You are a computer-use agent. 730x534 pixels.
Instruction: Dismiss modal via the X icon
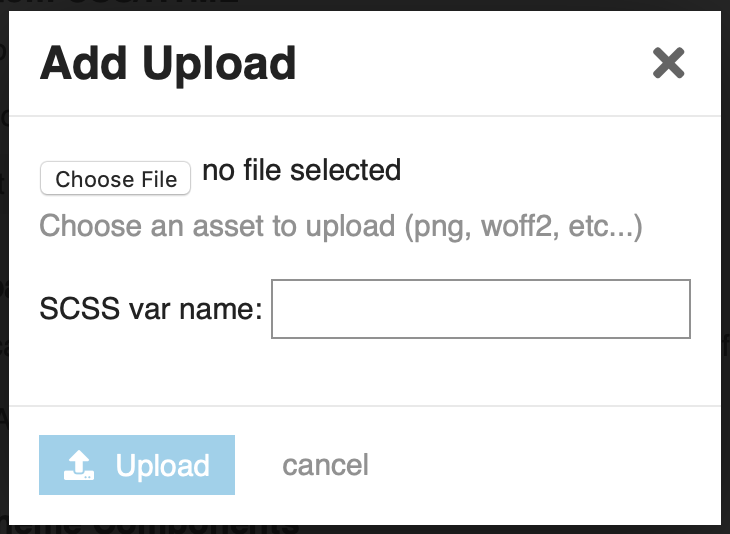click(669, 63)
